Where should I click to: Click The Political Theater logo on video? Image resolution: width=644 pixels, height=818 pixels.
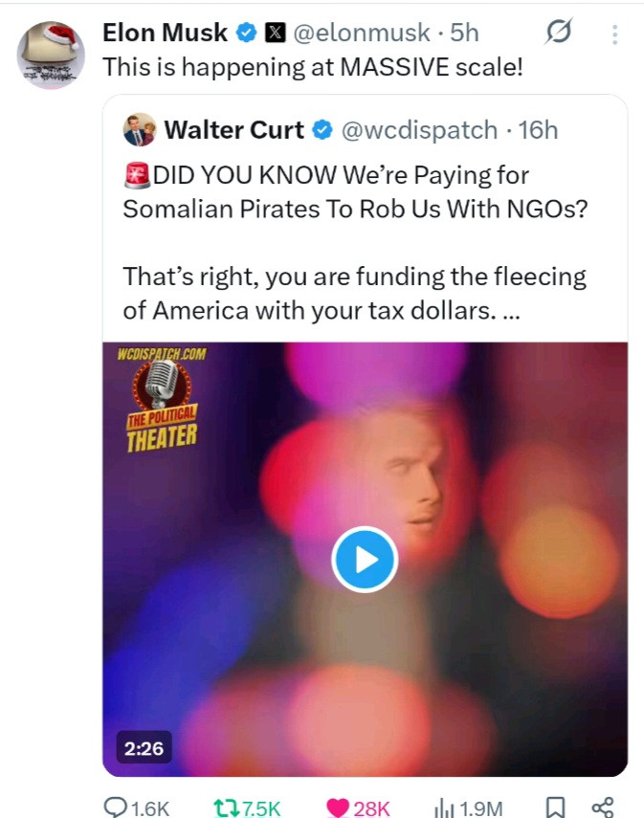pos(161,402)
